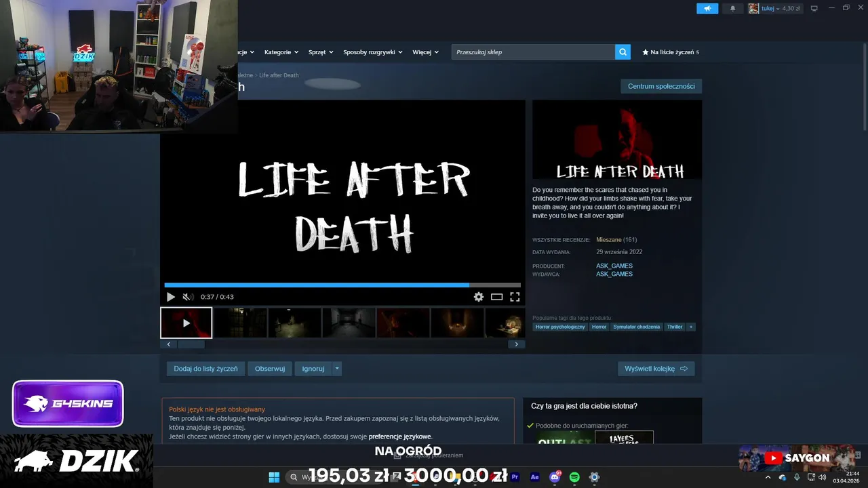Select the sixth screenshot thumbnail
This screenshot has height=488, width=868.
coord(457,323)
